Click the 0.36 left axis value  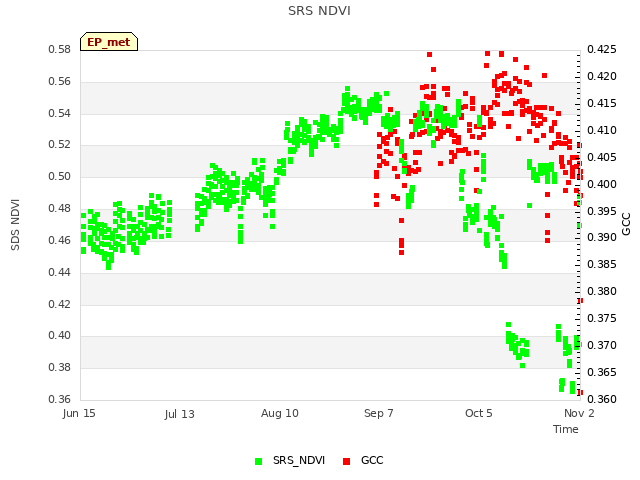point(60,399)
